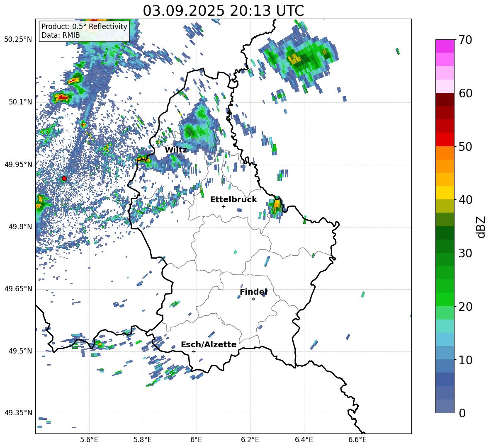
Task: Click the cross marker below Ettelbruck
Action: click(x=224, y=206)
